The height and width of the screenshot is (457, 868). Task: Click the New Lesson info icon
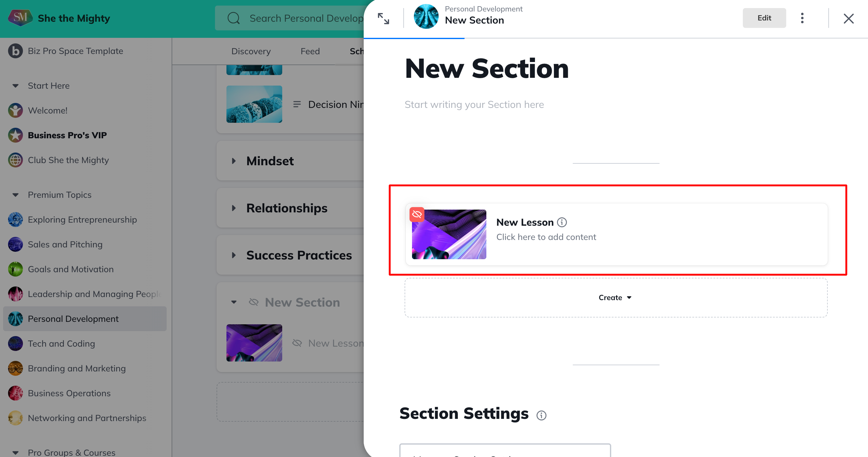pyautogui.click(x=562, y=222)
